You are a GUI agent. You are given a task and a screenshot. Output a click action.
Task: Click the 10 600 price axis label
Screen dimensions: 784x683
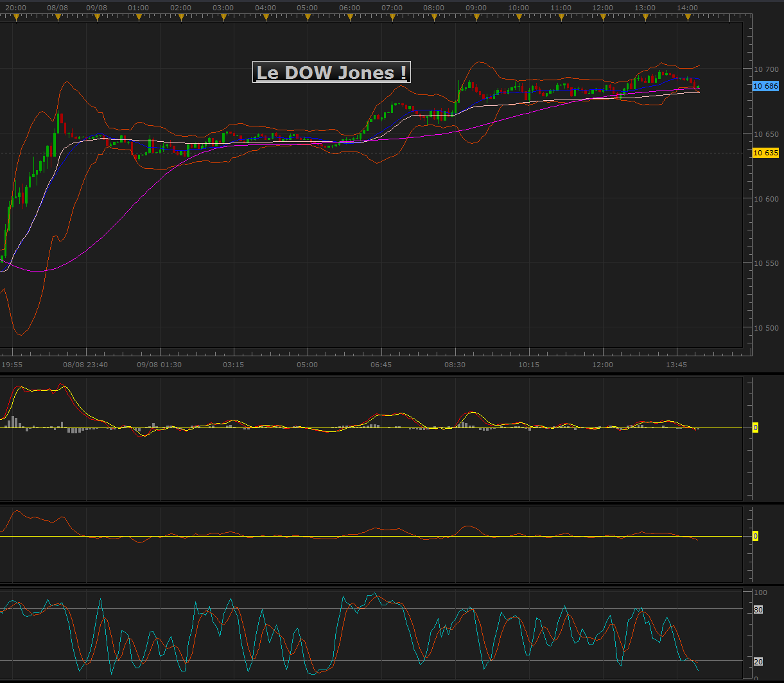tap(765, 198)
